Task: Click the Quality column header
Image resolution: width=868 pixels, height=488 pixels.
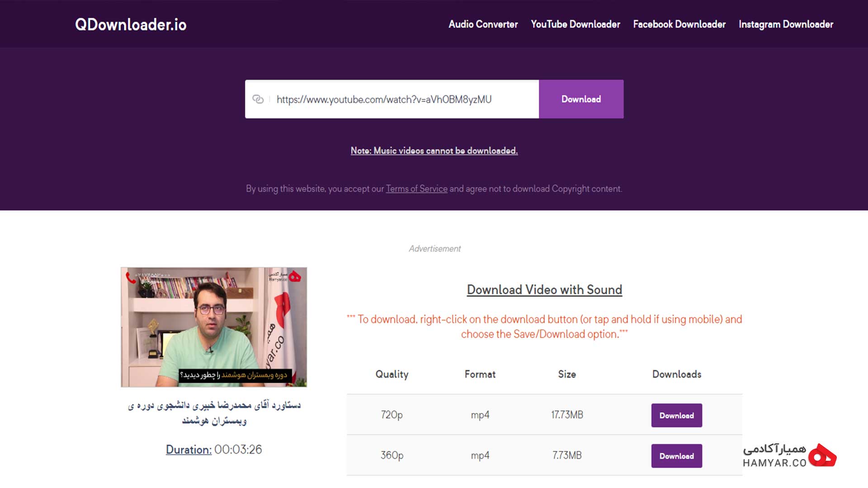Action: [x=392, y=375]
